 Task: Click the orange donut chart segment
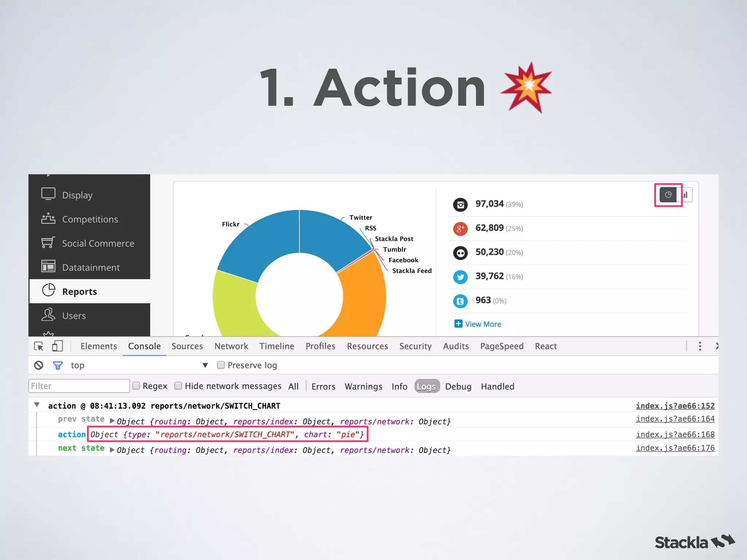[363, 297]
